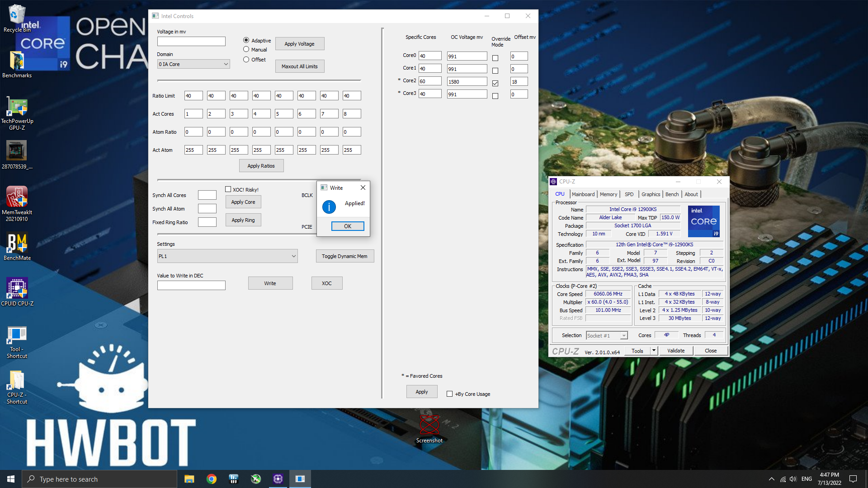Click the Voltage in mv input field
868x488 pixels.
tap(191, 42)
